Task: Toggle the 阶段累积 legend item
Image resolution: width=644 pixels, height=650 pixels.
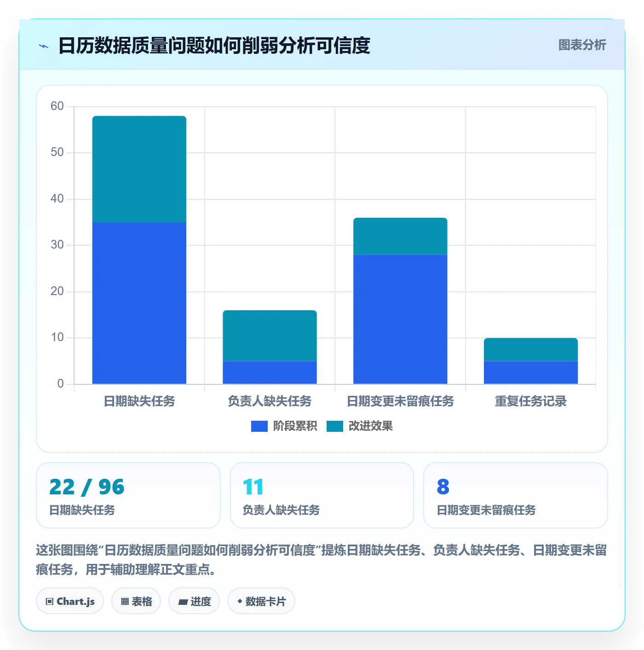Action: click(284, 426)
